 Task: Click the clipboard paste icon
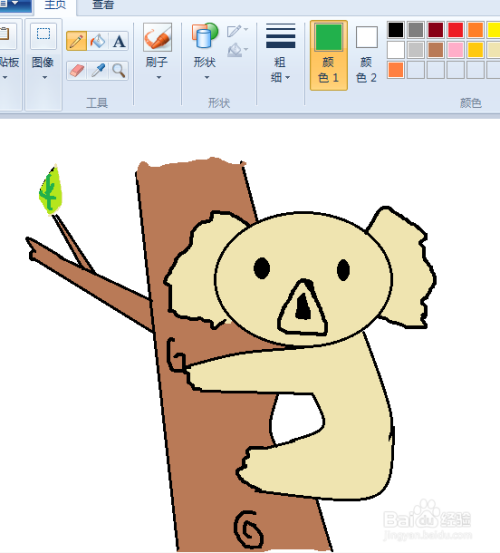[5, 35]
